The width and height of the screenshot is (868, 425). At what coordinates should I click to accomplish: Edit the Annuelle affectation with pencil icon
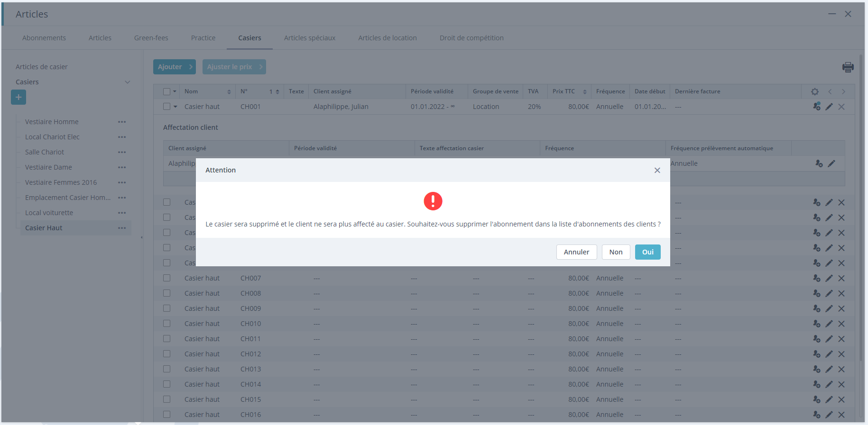pos(831,163)
